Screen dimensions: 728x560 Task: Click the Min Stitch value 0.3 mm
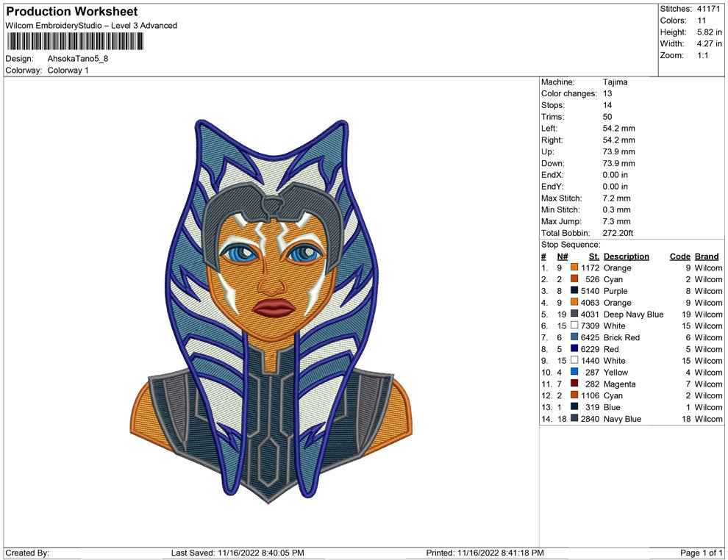[616, 209]
